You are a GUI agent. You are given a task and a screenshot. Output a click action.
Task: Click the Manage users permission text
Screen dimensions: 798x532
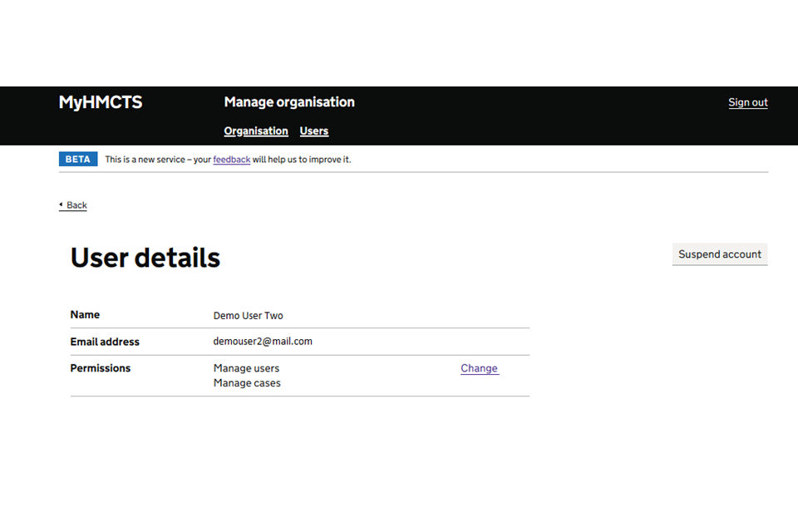tap(246, 368)
